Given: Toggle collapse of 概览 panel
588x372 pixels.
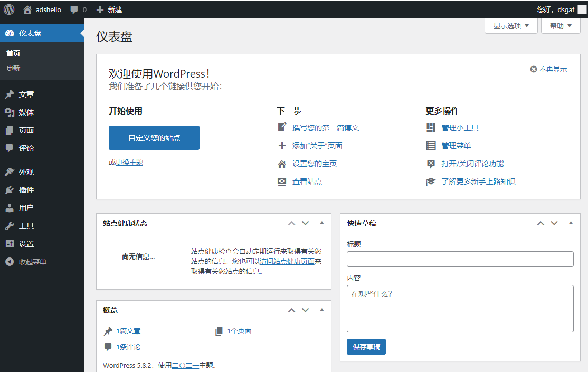Looking at the screenshot, I should point(322,310).
